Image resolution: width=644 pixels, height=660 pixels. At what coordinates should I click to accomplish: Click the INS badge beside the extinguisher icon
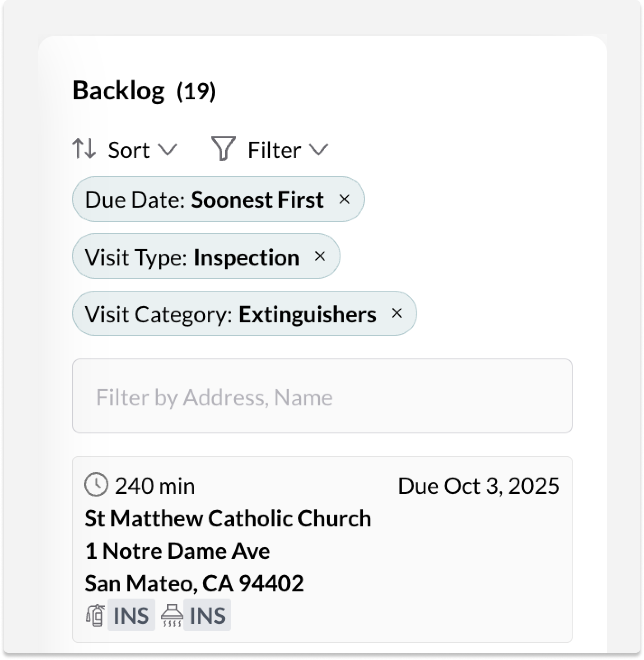(131, 615)
